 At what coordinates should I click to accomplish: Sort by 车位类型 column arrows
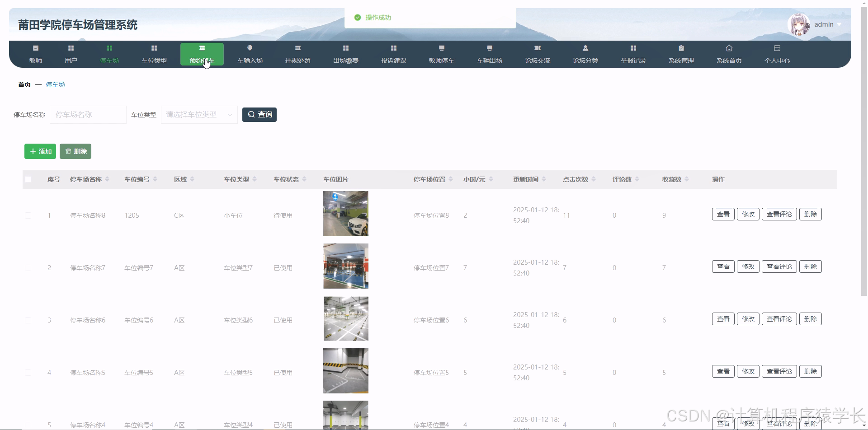[x=255, y=179]
